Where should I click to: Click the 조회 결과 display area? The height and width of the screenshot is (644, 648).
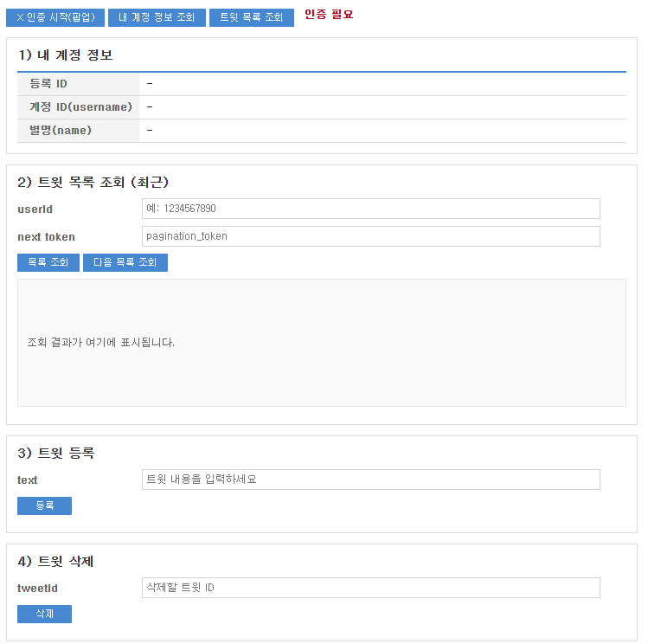(x=321, y=343)
